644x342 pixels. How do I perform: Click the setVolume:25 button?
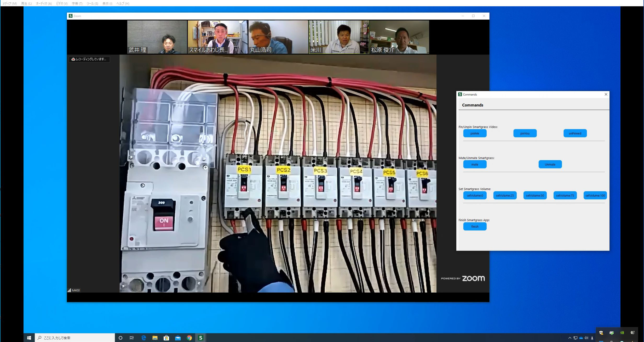click(x=505, y=195)
